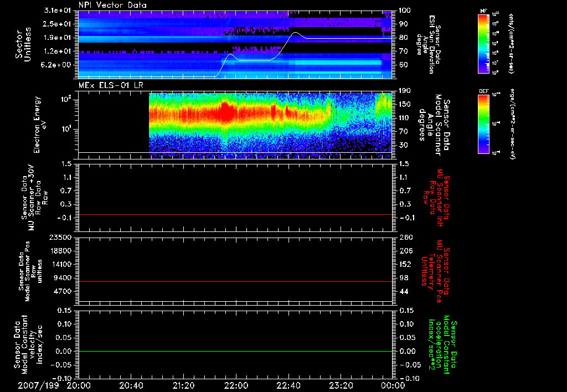Click the 6.2e+00 sector tick label
567x392 pixels.
[57, 65]
